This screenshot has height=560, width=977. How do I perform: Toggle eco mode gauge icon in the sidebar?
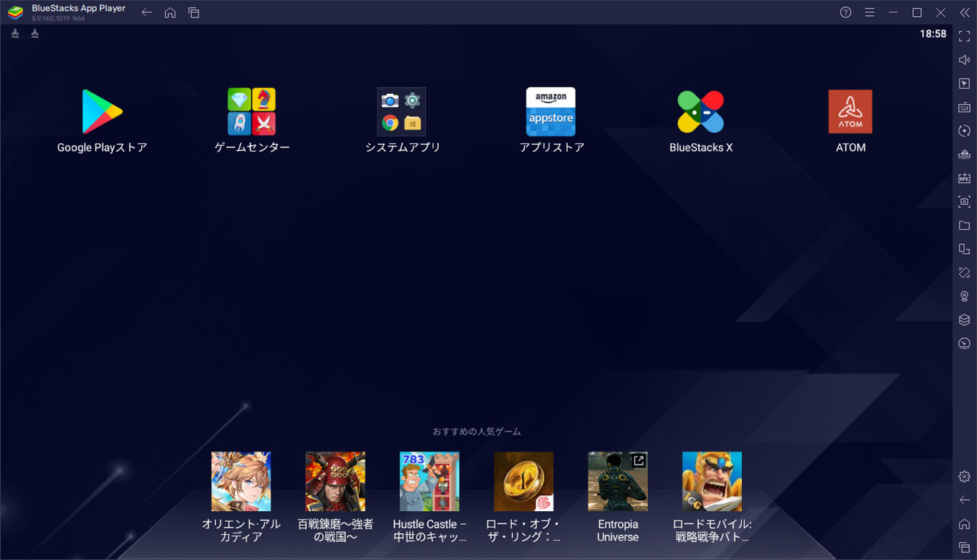965,343
